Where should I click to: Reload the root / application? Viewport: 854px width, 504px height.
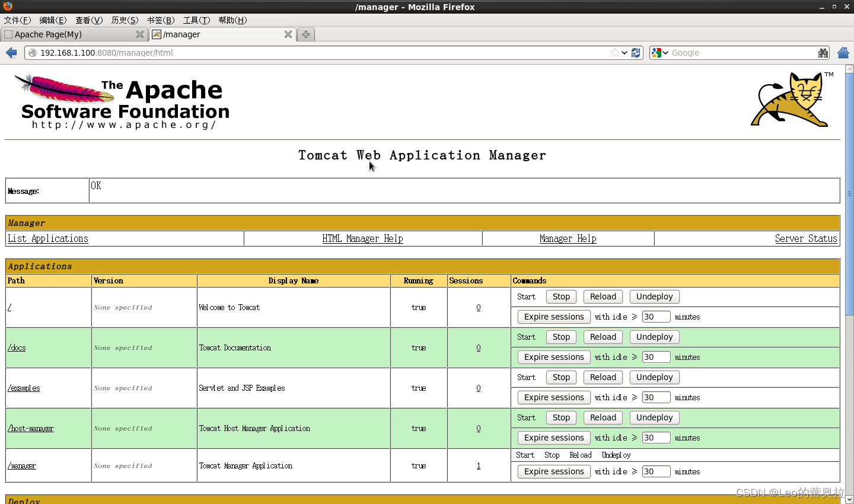[603, 296]
